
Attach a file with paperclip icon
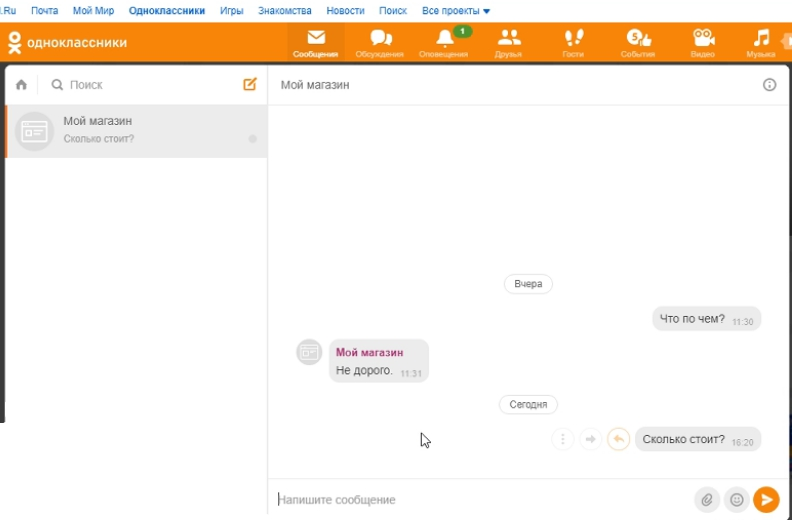707,500
